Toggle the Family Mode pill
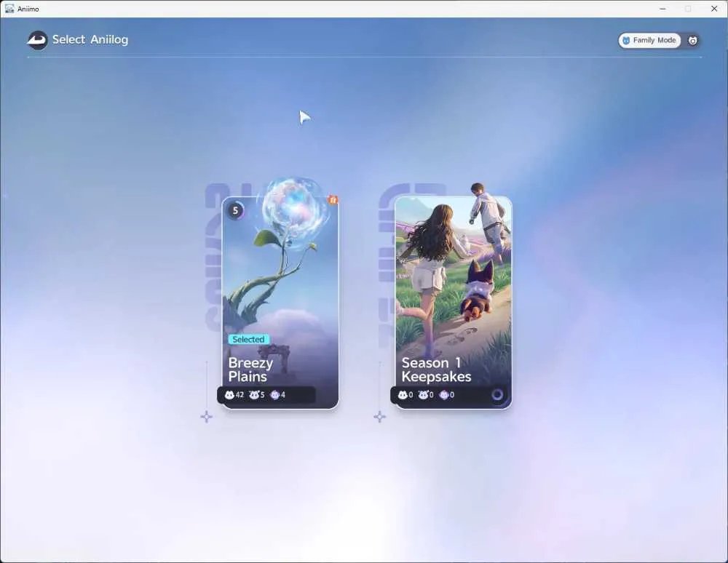The height and width of the screenshot is (563, 728). tap(649, 40)
